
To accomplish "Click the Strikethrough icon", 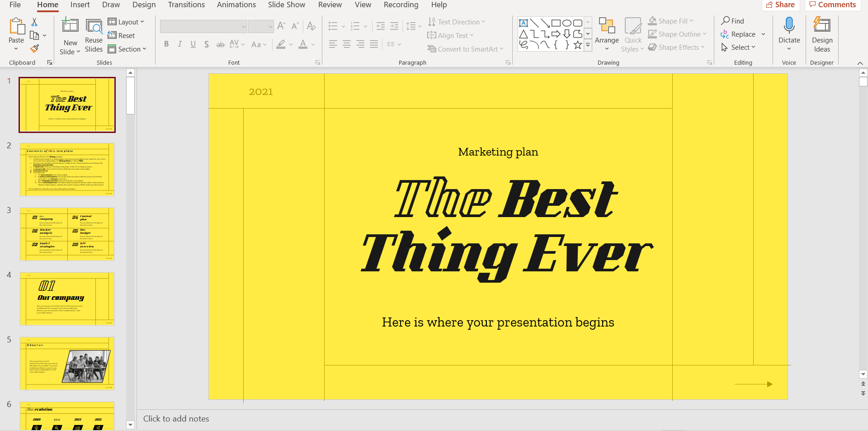I will click(x=220, y=44).
